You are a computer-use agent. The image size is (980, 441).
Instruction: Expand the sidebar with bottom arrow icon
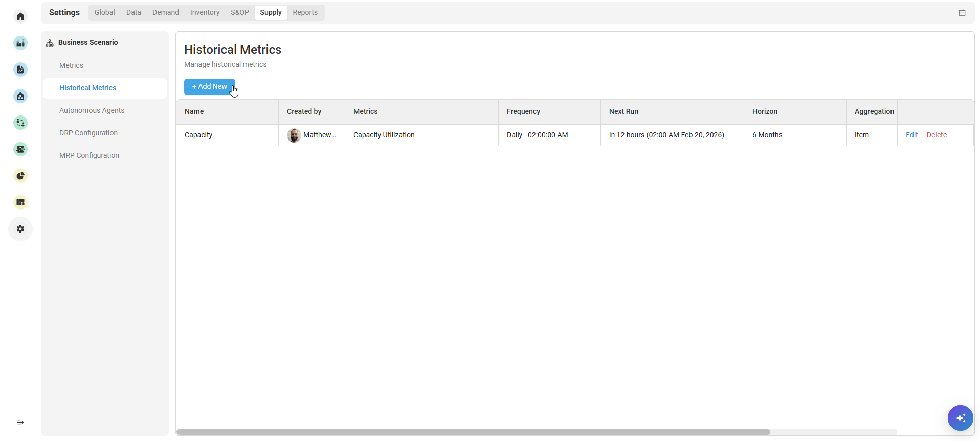[20, 422]
